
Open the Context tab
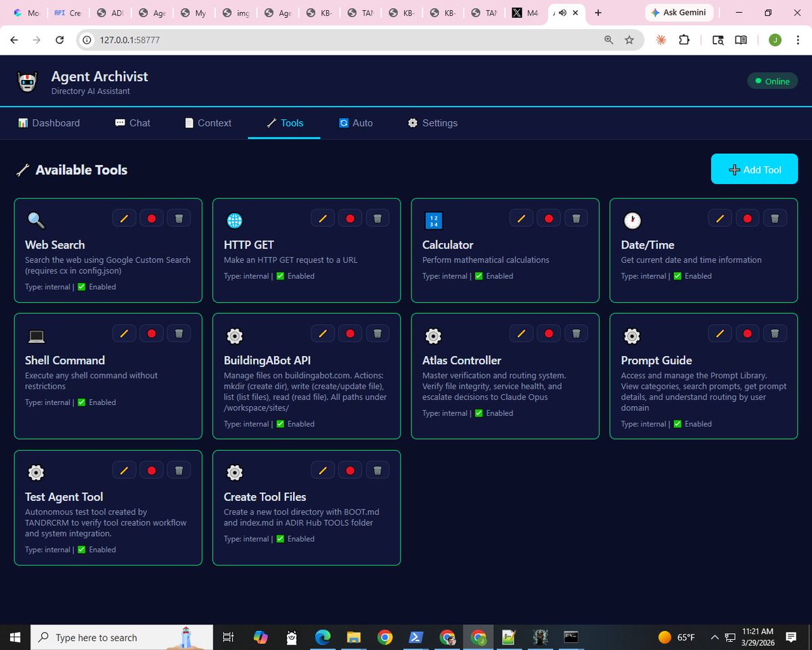(x=208, y=123)
